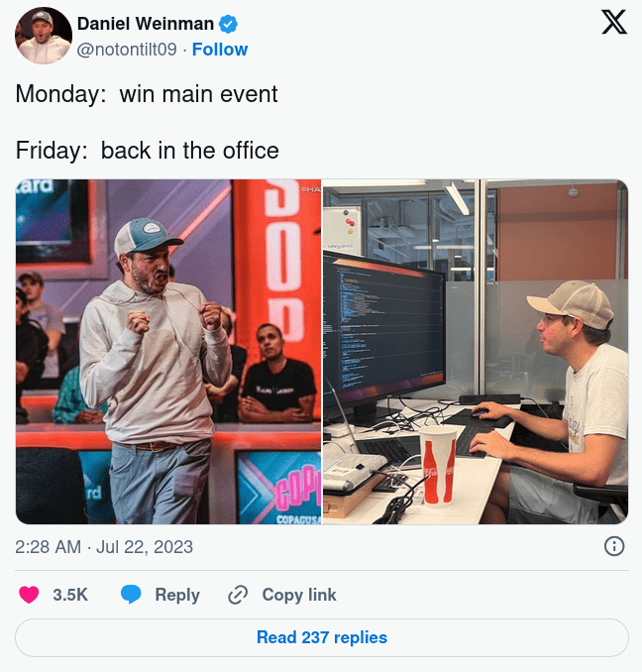Click the blue reply bubble icon
The height and width of the screenshot is (672, 642).
[131, 595]
